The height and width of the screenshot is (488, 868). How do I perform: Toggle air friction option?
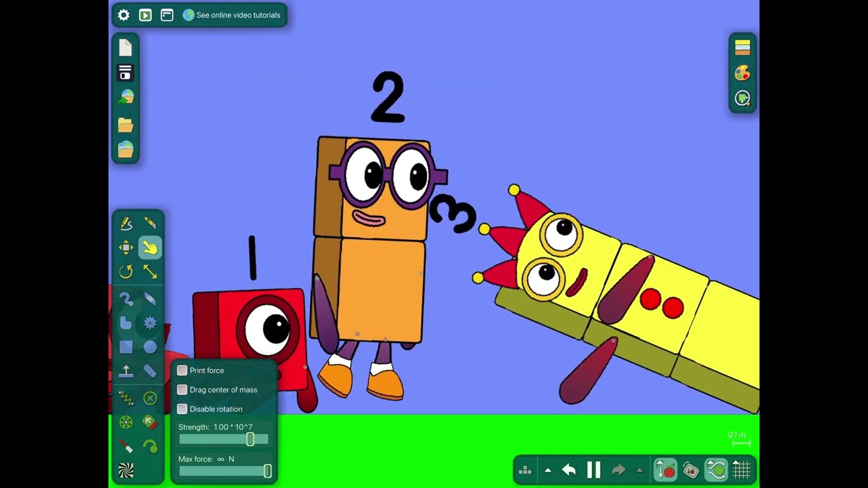click(716, 470)
